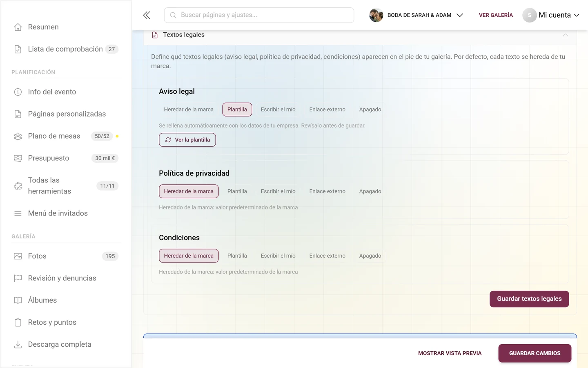Click the Lista de comprobación document icon
The height and width of the screenshot is (368, 588).
pos(18,49)
